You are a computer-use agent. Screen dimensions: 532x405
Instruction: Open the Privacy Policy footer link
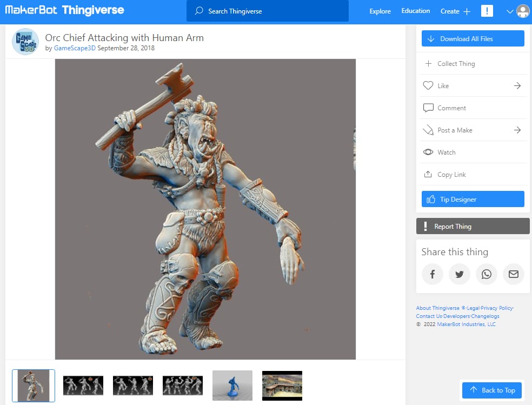click(x=497, y=308)
